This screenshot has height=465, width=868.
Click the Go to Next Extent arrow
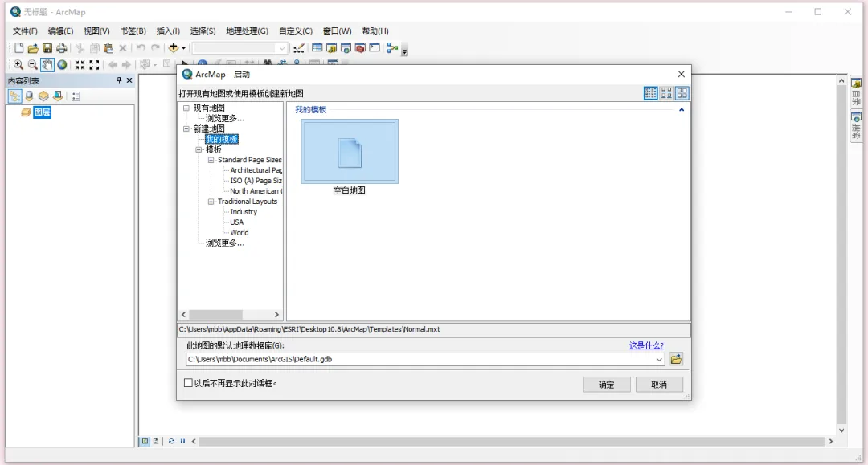(x=126, y=65)
